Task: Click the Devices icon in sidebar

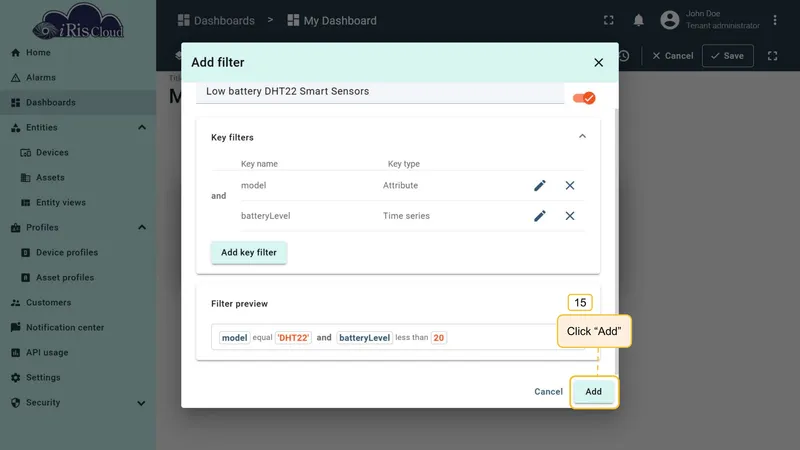Action: pyautogui.click(x=26, y=153)
